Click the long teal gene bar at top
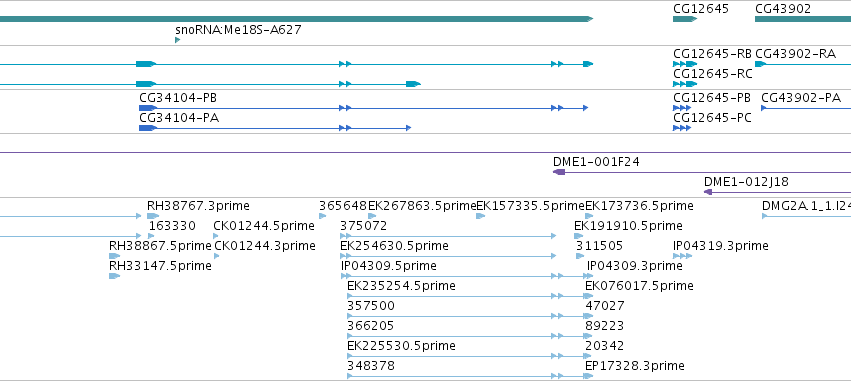 pyautogui.click(x=296, y=19)
